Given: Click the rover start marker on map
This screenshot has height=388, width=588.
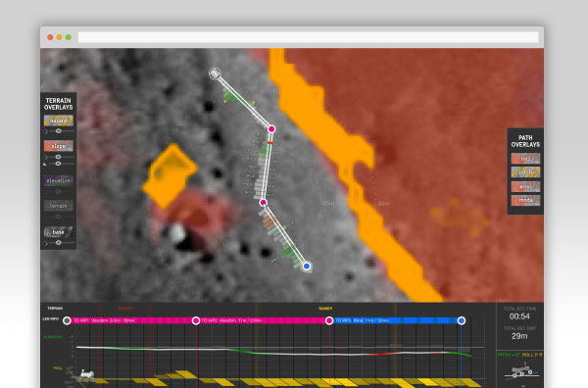Looking at the screenshot, I should pyautogui.click(x=215, y=73).
